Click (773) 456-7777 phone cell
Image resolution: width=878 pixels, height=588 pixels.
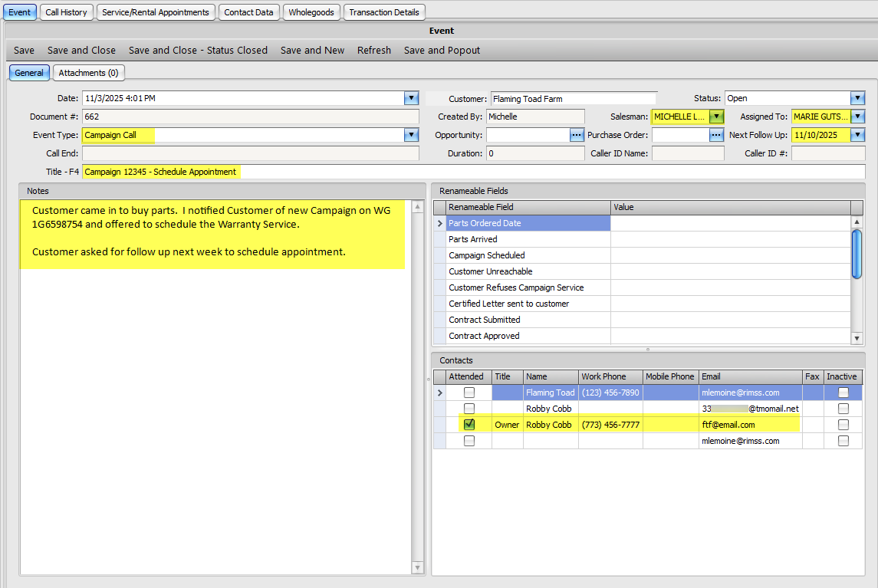pos(610,425)
